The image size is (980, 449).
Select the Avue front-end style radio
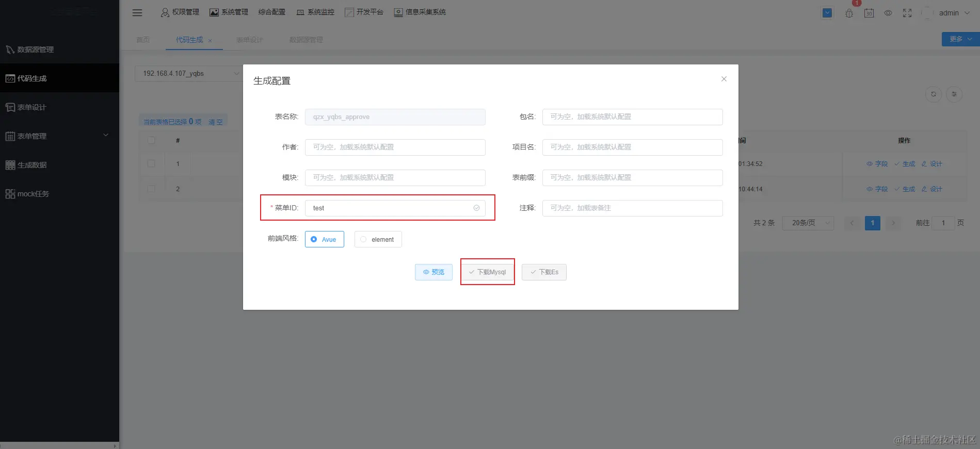pyautogui.click(x=324, y=239)
